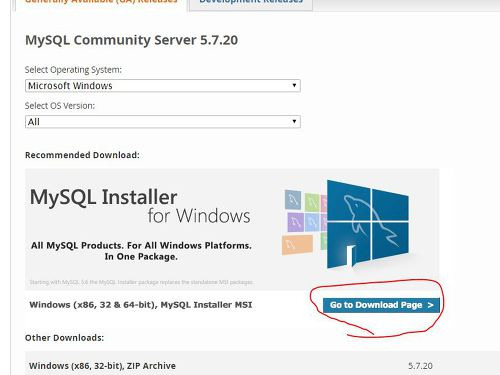Open the Select OS Version dropdown
This screenshot has height=375, width=500.
point(163,122)
